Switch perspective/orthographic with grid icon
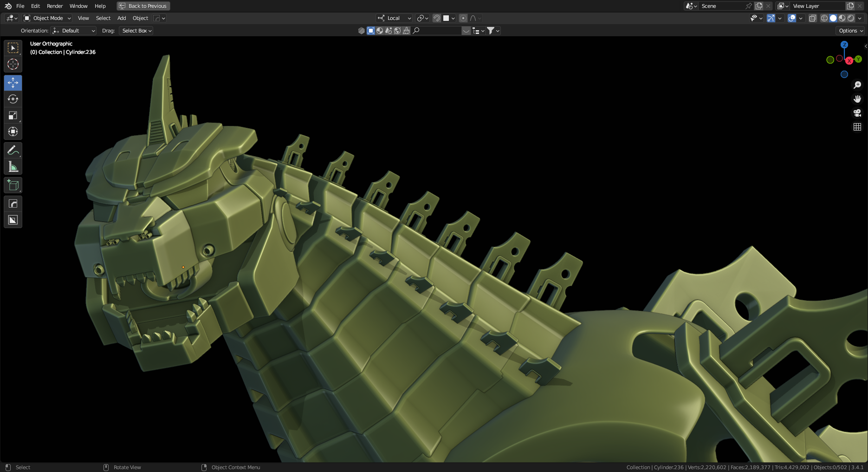This screenshot has width=868, height=472. tap(857, 127)
